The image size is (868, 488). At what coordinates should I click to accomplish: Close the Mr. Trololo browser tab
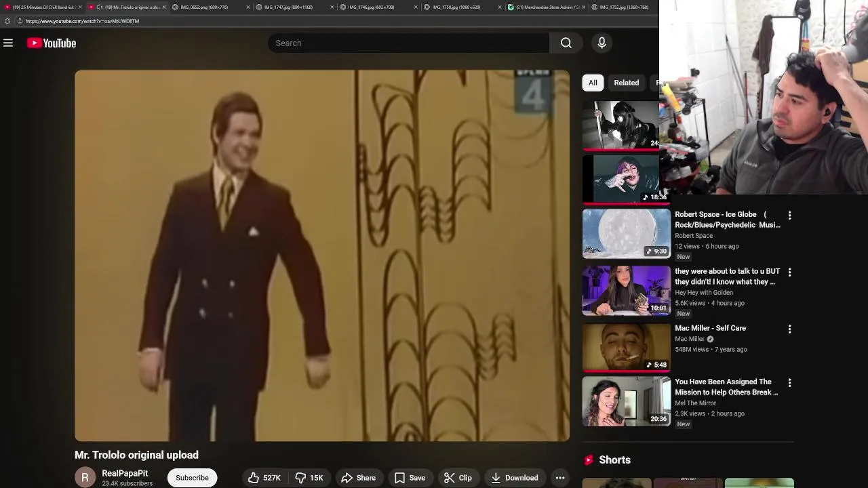click(x=163, y=7)
